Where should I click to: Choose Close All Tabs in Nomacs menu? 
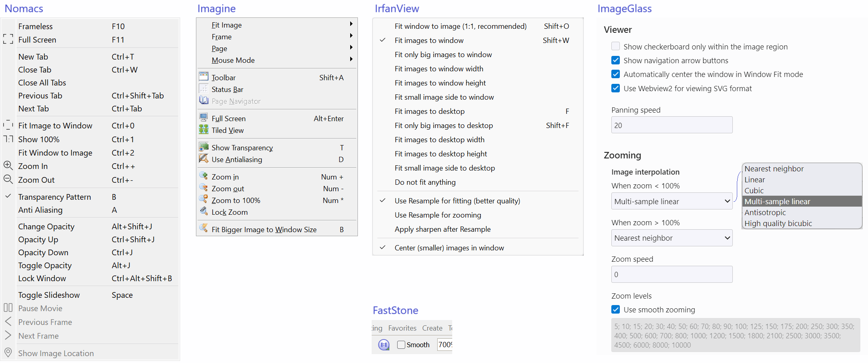click(x=42, y=83)
